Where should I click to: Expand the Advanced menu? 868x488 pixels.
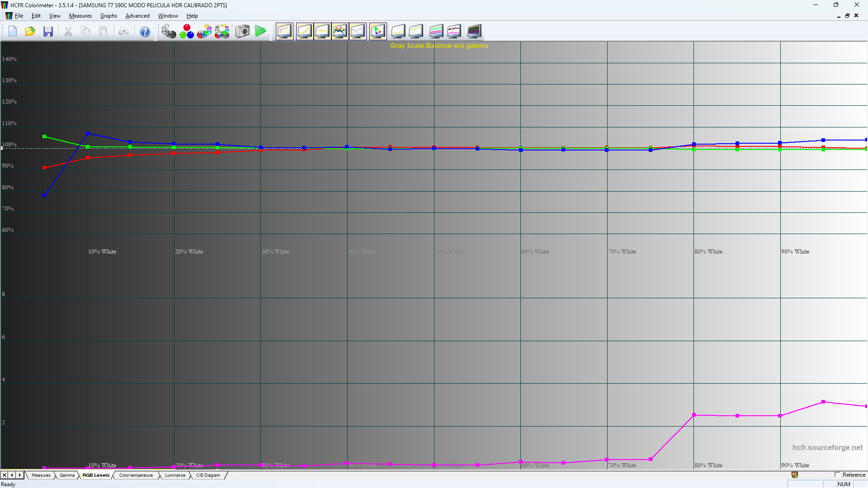[x=137, y=15]
